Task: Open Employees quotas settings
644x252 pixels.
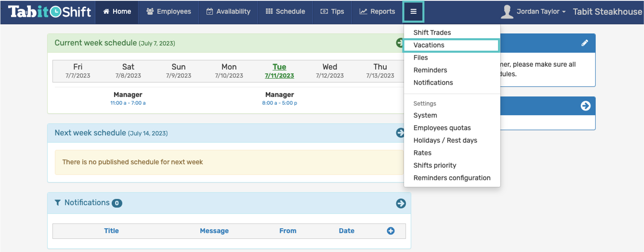Action: 442,128
